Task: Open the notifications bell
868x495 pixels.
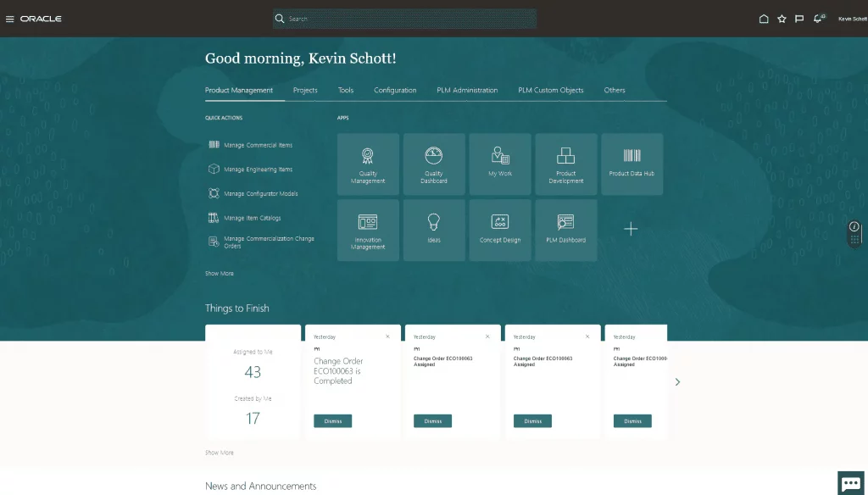Action: pos(818,19)
